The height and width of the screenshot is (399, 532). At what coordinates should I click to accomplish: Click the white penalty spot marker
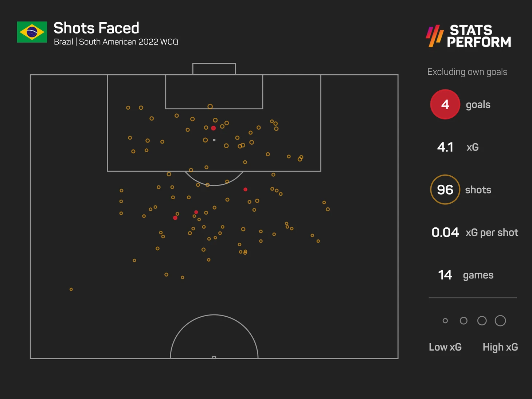tap(214, 140)
